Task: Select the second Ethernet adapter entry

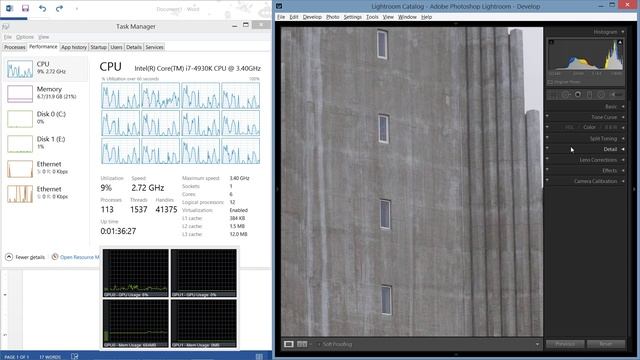Action: click(x=46, y=193)
